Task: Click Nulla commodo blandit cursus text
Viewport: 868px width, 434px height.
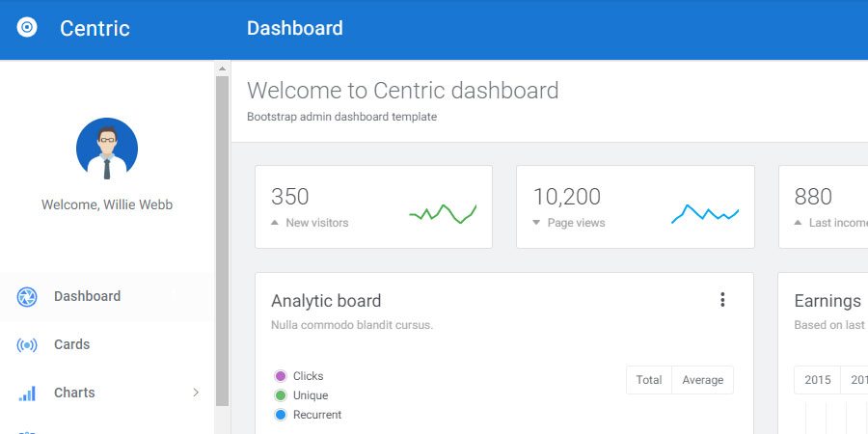Action: (x=352, y=325)
